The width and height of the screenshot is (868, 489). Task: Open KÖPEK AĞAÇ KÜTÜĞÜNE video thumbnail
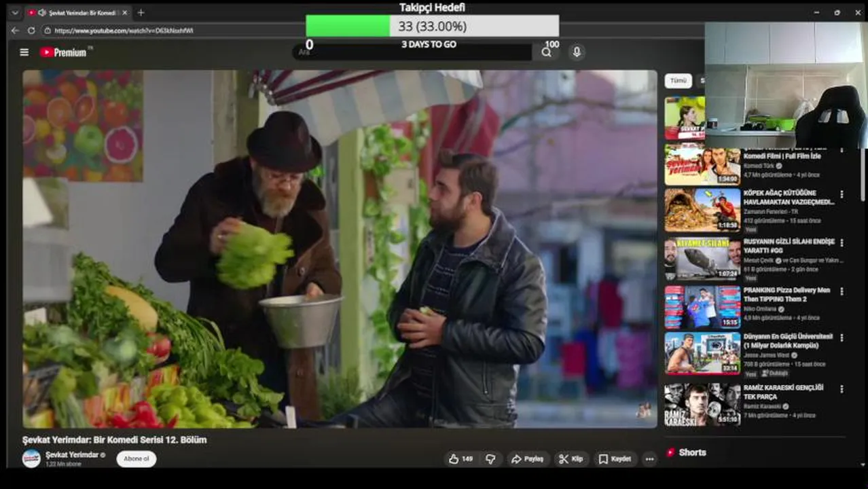[x=702, y=211]
